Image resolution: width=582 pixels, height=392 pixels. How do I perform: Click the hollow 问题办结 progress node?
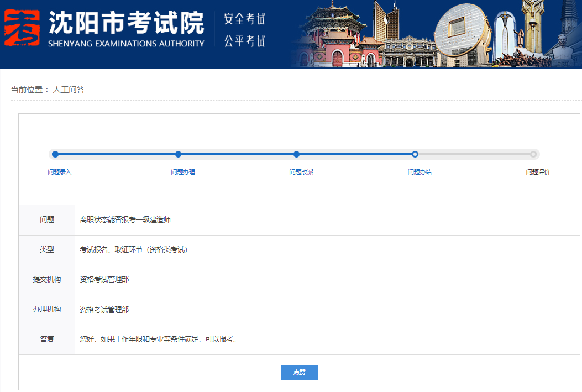coord(415,155)
